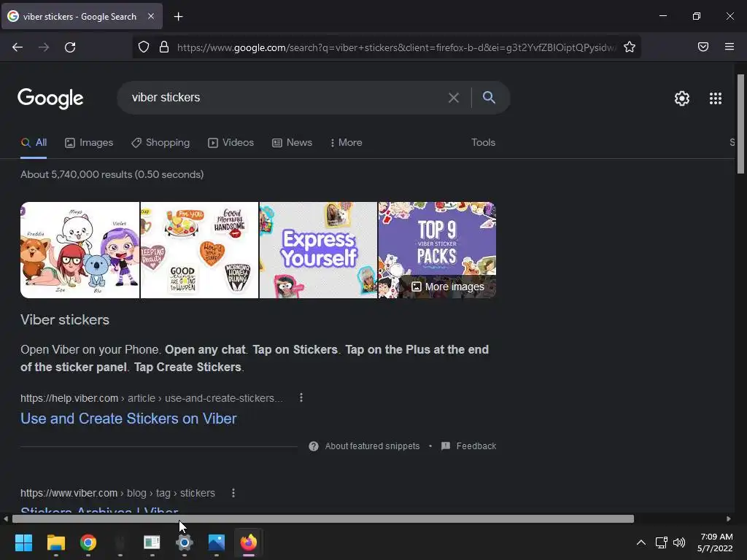Open the search Tools options

(x=483, y=142)
